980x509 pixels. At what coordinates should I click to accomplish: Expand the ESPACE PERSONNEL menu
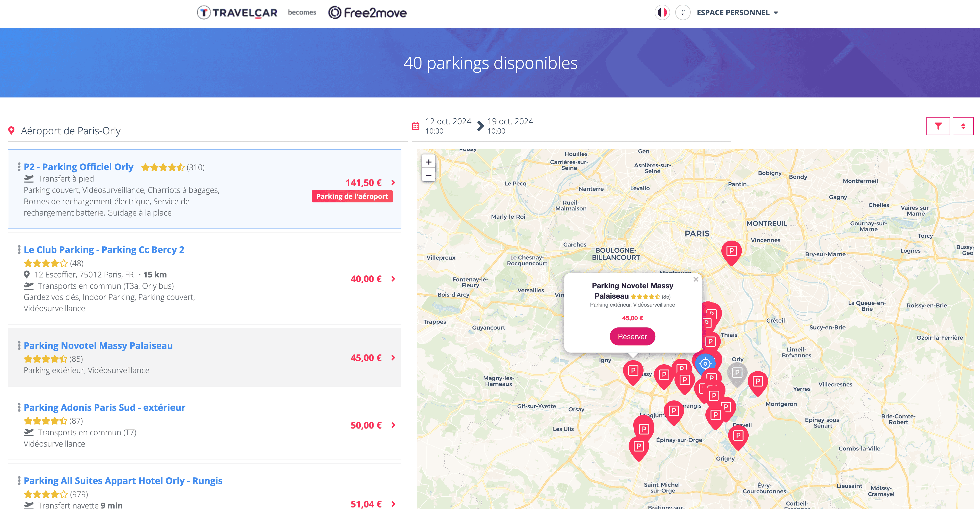[x=737, y=13]
